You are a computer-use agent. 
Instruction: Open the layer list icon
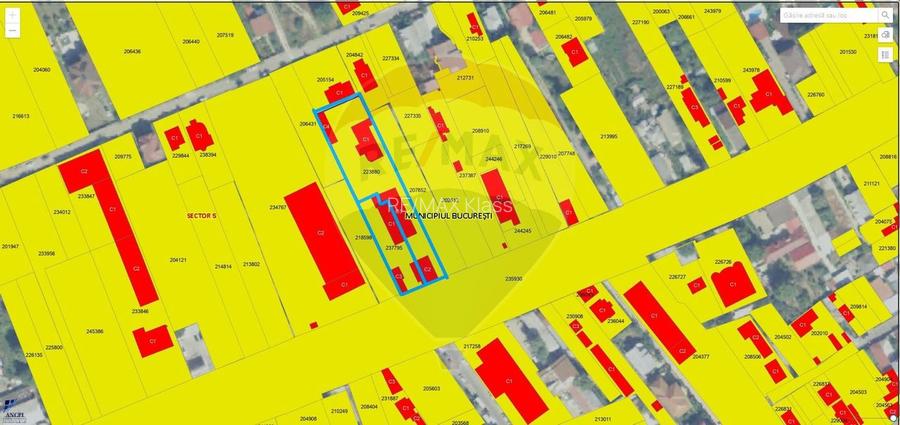(x=886, y=55)
